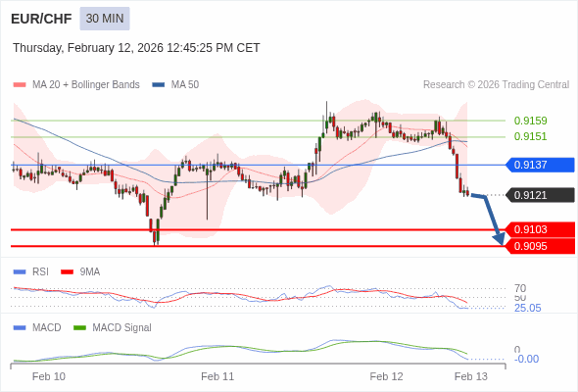The height and width of the screenshot is (392, 578).
Task: Click the MACD legend label
Action: coord(47,327)
